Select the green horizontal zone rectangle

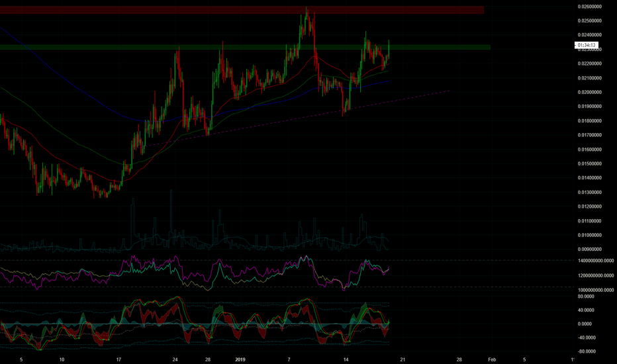pyautogui.click(x=245, y=47)
